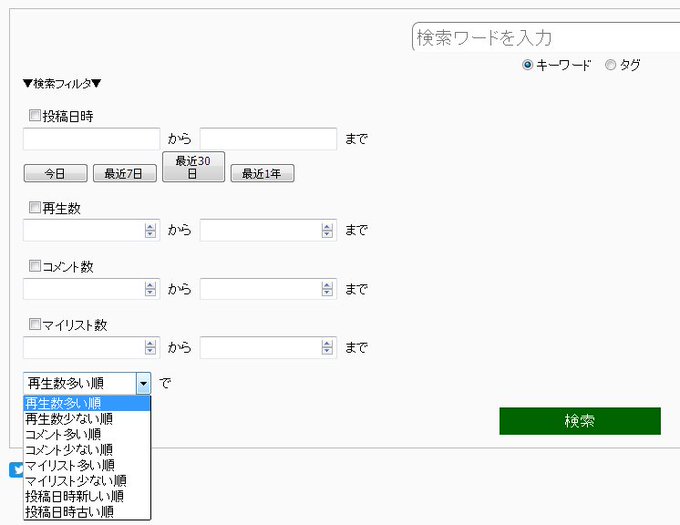
Task: Click the 今日 date preset button
Action: 56,173
